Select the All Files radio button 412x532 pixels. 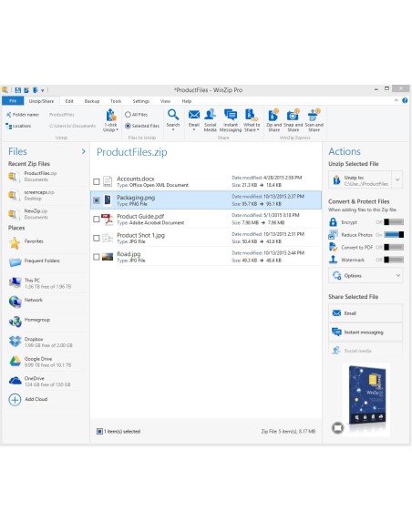point(128,115)
